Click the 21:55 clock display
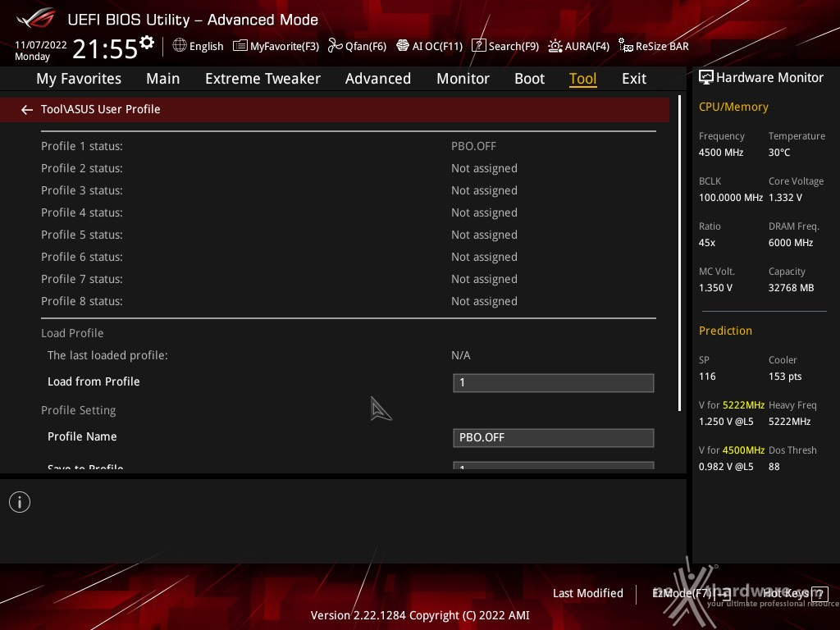Screen dimensions: 840x630 (105, 49)
